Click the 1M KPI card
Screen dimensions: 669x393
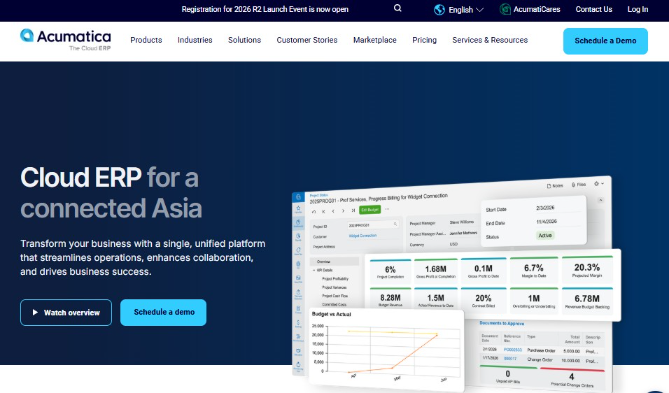[x=533, y=300]
